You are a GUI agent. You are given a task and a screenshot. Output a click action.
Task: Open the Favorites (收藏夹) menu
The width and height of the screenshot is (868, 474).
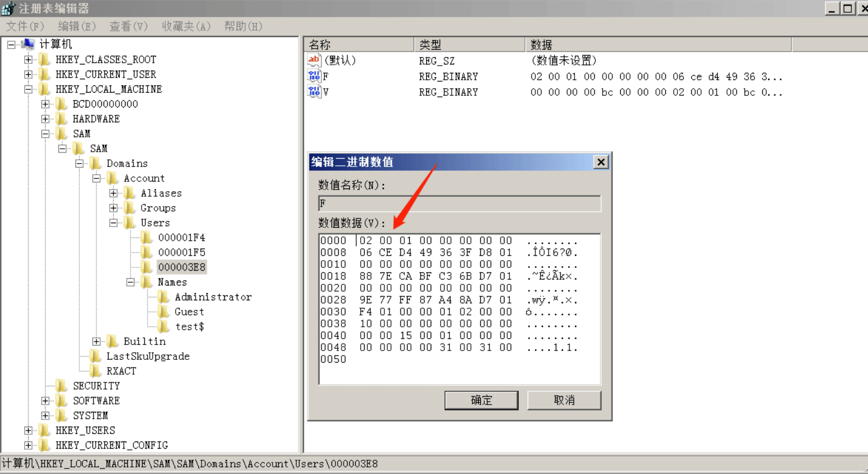pyautogui.click(x=186, y=26)
